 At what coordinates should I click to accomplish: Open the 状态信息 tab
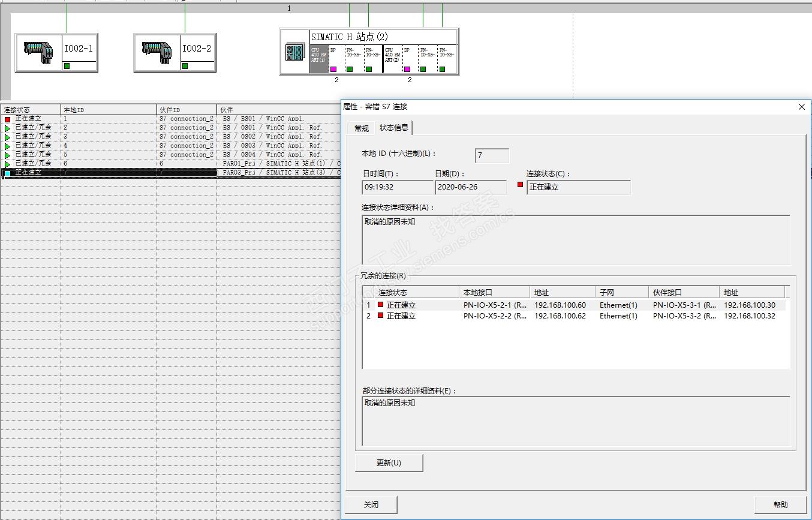(394, 128)
